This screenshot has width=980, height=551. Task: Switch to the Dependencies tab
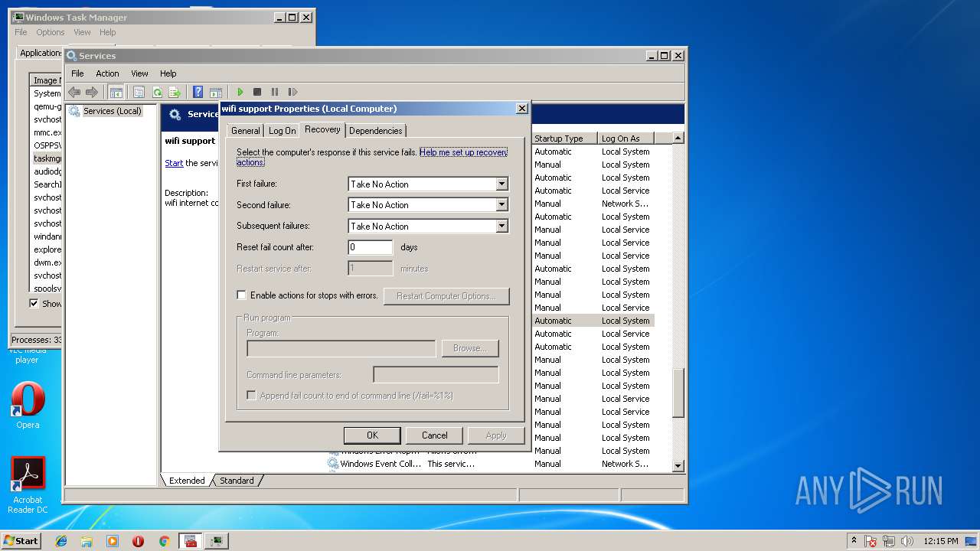[375, 131]
